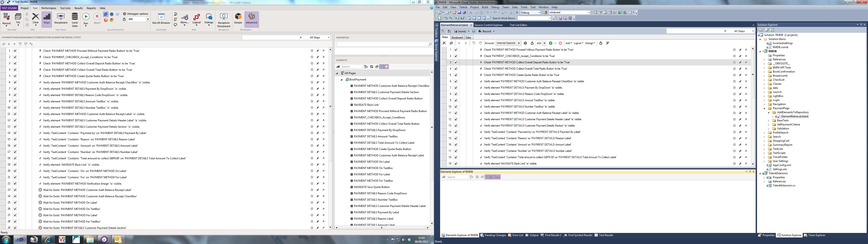Run the test with the green play button
868x244 pixels.
click(x=86, y=16)
